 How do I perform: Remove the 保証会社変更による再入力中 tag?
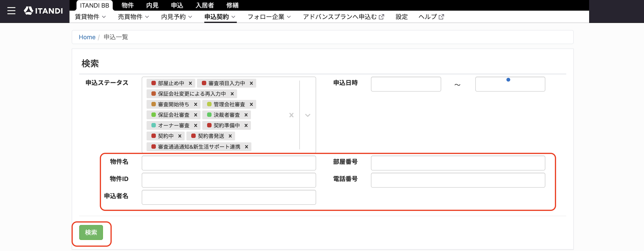(x=232, y=94)
